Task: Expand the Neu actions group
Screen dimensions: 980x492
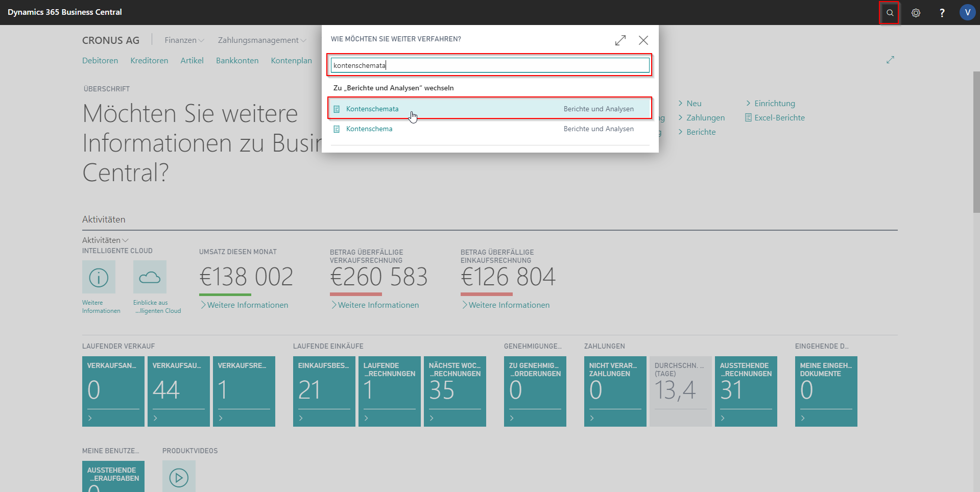Action: [x=690, y=104]
